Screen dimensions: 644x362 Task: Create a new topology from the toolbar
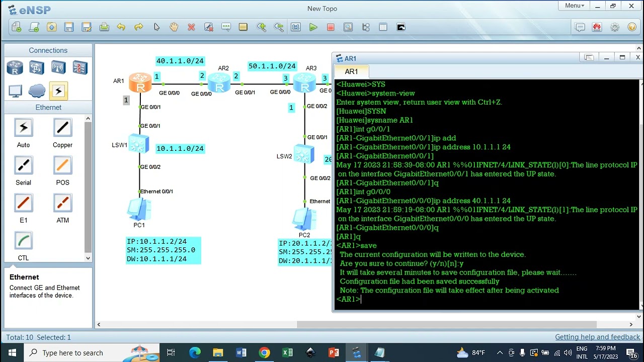16,27
